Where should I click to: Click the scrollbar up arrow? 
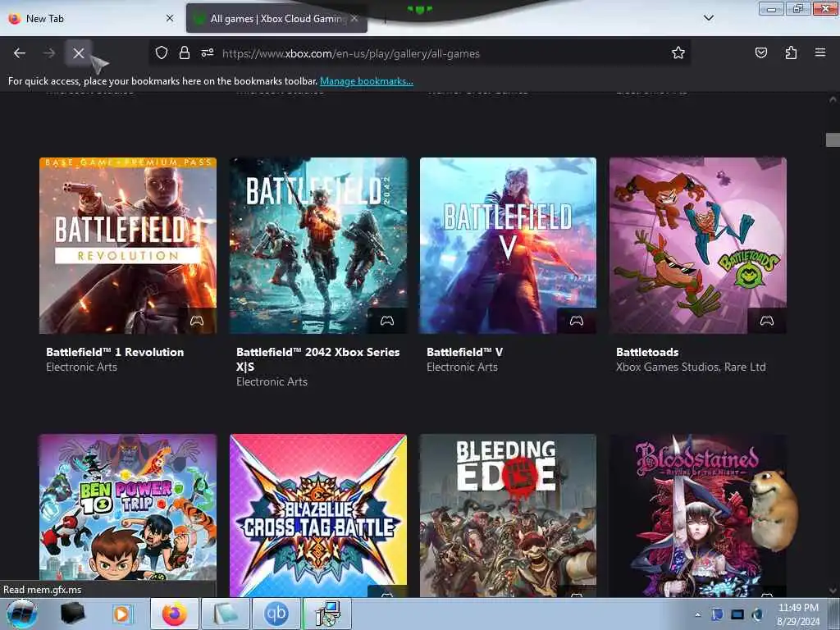(x=833, y=99)
